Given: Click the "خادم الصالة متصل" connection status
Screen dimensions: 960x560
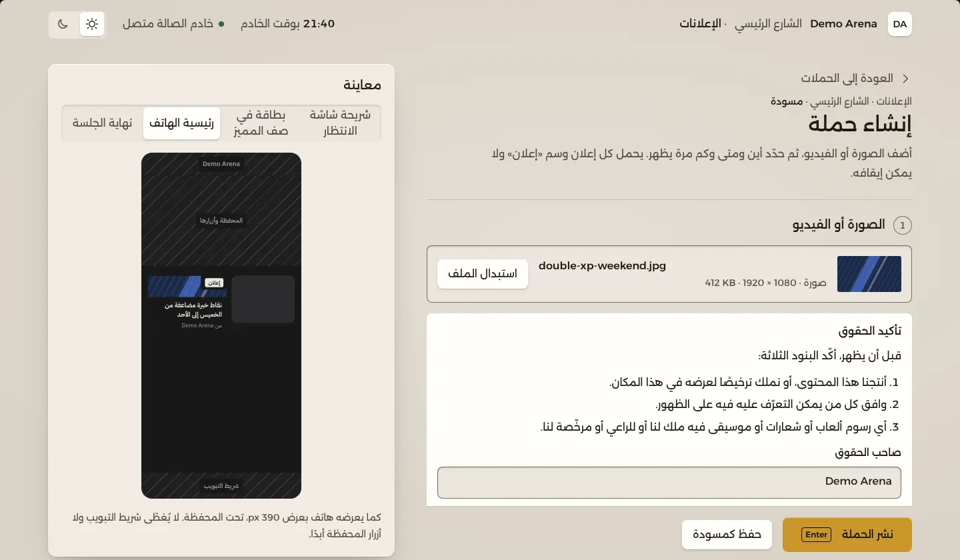Looking at the screenshot, I should click(173, 24).
